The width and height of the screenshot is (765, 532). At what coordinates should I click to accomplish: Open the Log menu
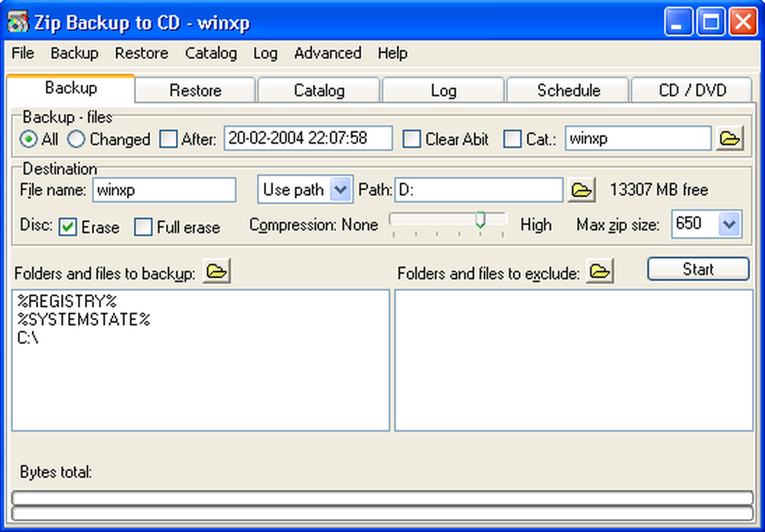pyautogui.click(x=265, y=53)
